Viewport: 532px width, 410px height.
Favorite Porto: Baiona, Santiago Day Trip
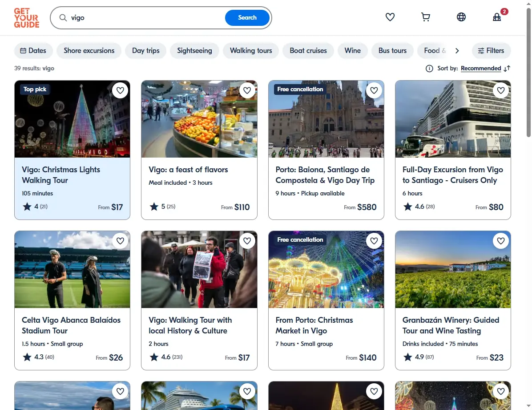point(374,90)
